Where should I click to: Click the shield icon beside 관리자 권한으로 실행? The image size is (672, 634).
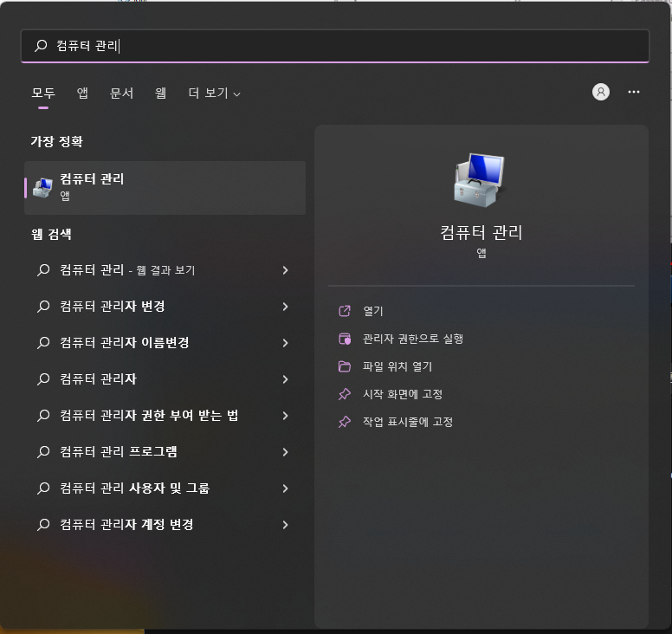click(345, 339)
